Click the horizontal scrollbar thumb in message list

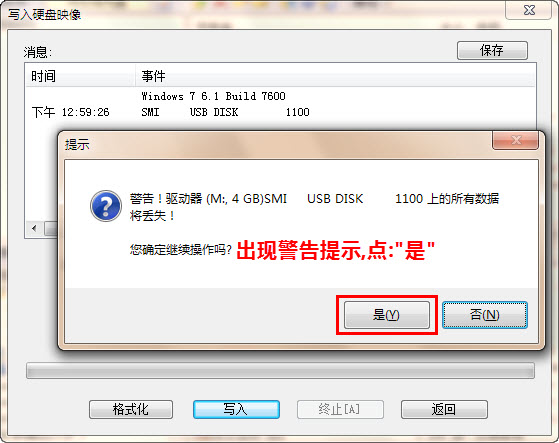(50, 228)
